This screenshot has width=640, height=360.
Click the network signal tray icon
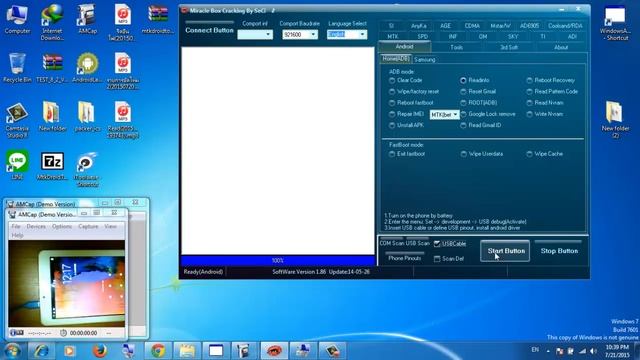(582, 351)
